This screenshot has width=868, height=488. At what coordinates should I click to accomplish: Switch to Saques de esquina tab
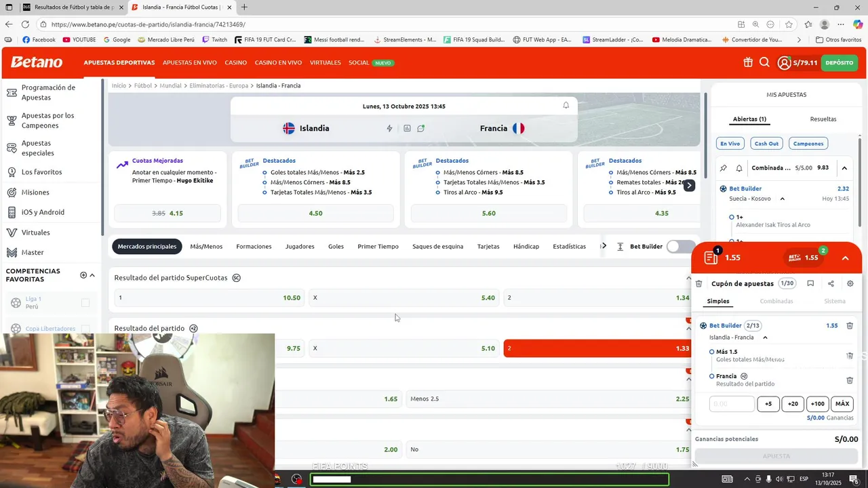point(438,246)
